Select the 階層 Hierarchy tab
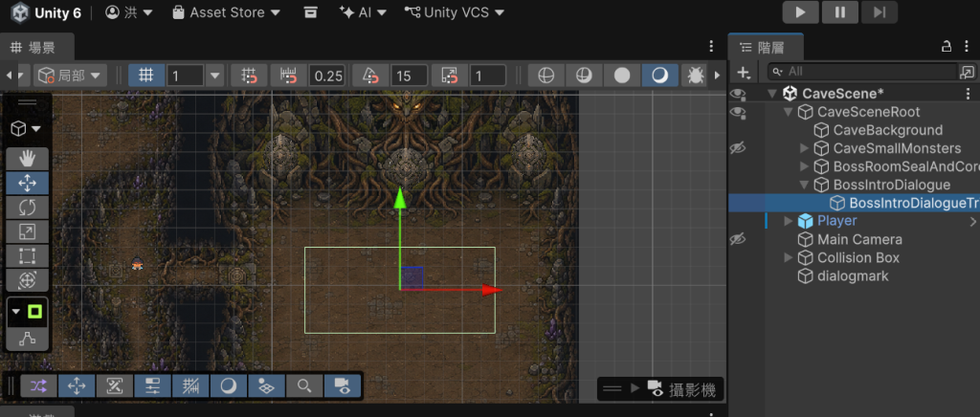Viewport: 980px width, 417px height. (767, 48)
